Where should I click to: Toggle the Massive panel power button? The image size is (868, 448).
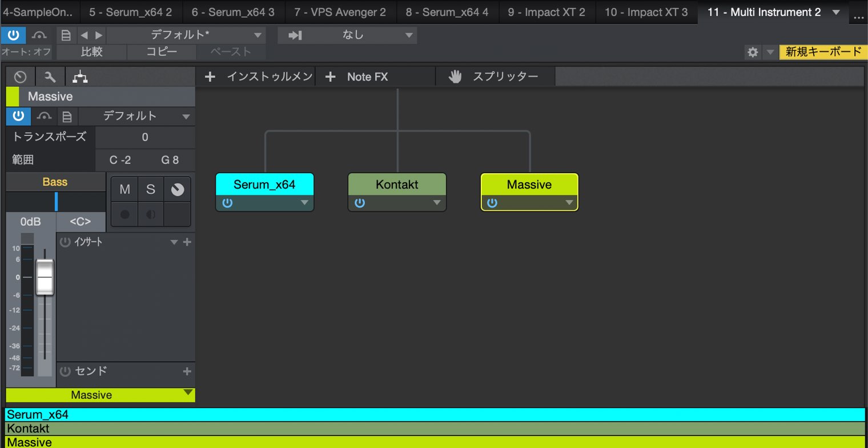pyautogui.click(x=18, y=116)
